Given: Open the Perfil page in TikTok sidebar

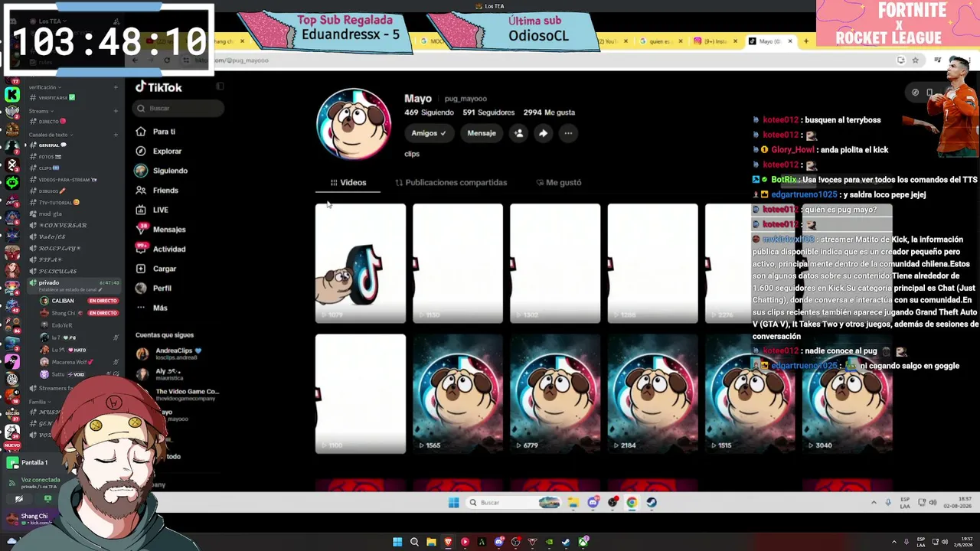Looking at the screenshot, I should click(x=153, y=289).
